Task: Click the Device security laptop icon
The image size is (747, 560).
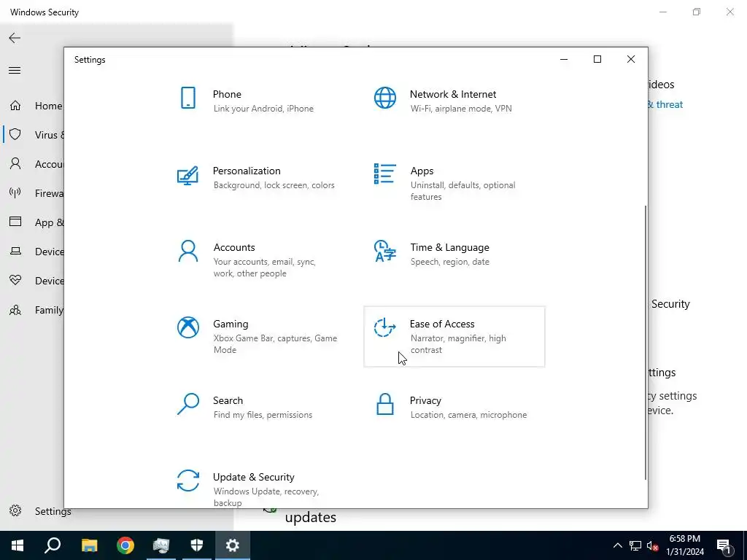Action: (x=15, y=251)
